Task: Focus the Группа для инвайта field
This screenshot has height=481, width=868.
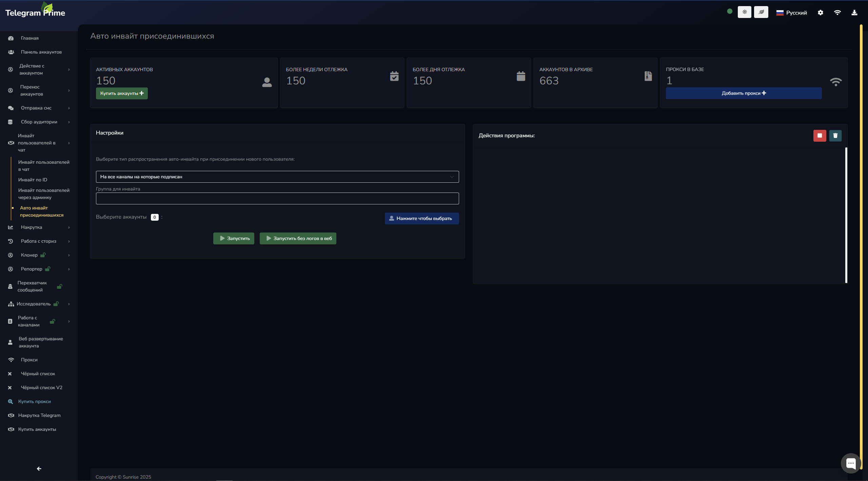Action: point(277,199)
